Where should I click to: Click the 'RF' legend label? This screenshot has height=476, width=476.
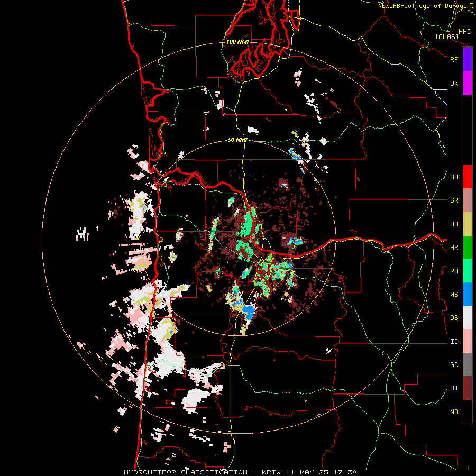pos(454,59)
